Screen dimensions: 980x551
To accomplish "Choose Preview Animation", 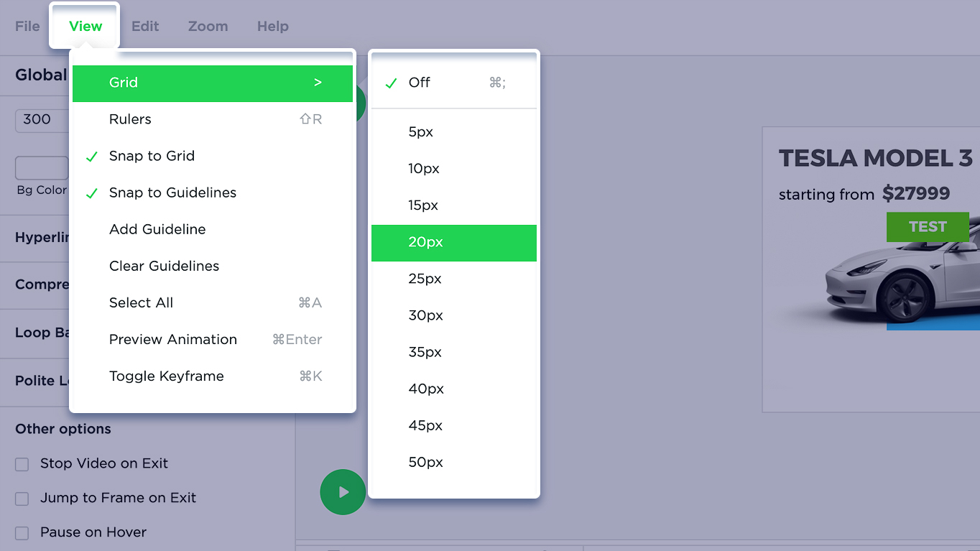I will coord(213,340).
